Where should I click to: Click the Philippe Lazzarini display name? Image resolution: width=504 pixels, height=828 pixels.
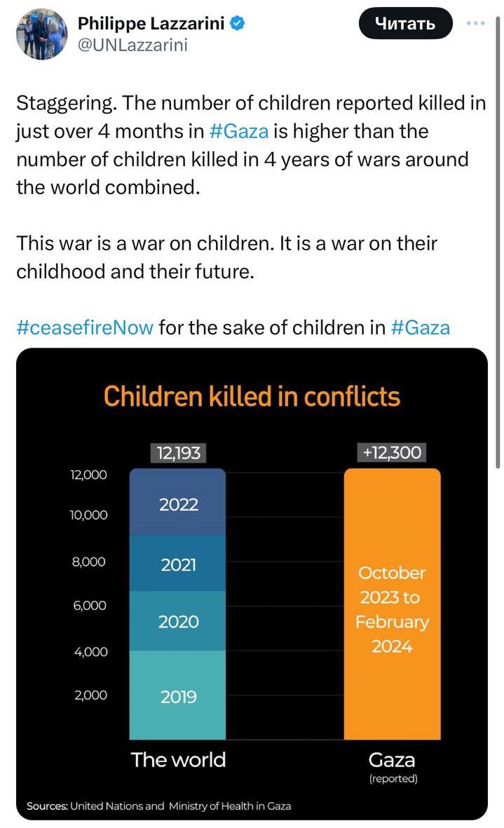coord(151,24)
